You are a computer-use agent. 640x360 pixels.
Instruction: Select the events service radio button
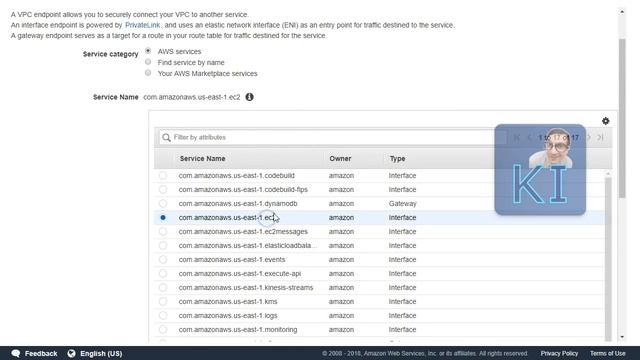click(163, 260)
